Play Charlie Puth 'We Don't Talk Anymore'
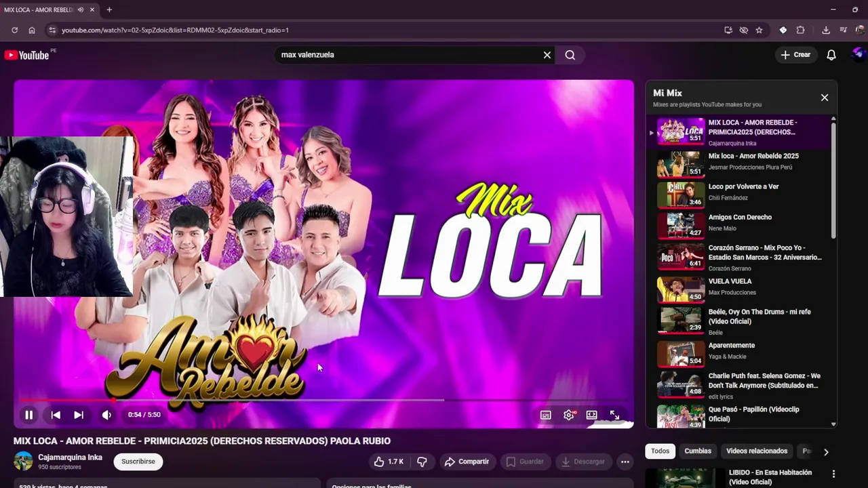 point(742,385)
